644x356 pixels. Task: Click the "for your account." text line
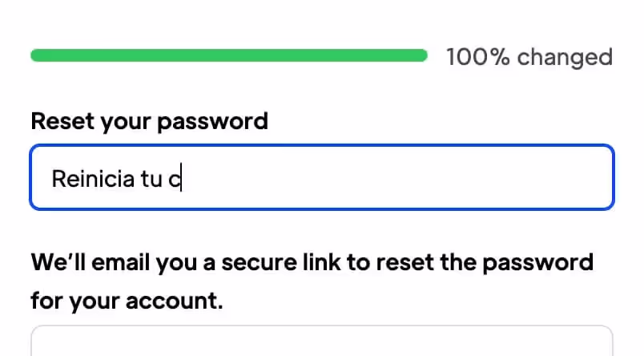pos(127,301)
